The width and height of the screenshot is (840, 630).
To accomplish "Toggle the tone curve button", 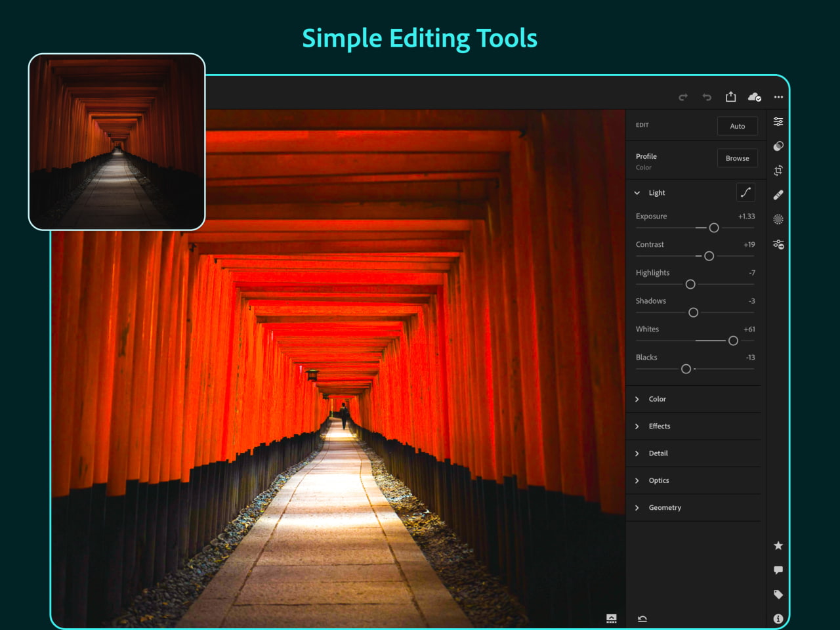I will click(745, 192).
